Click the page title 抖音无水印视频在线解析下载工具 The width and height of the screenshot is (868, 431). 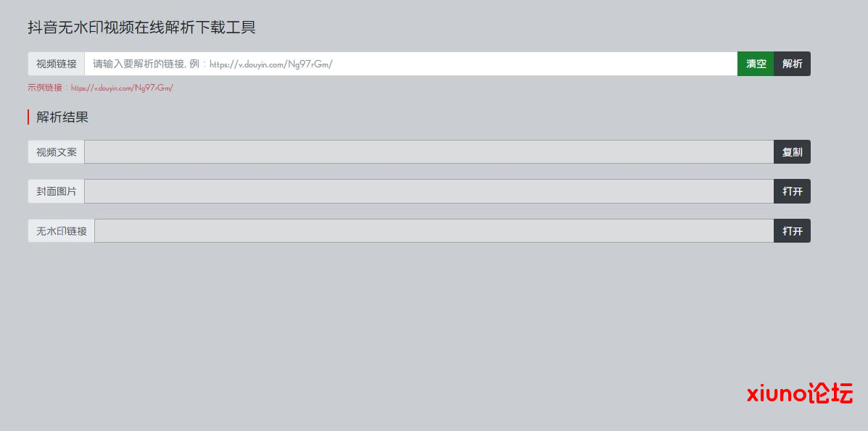coord(141,28)
